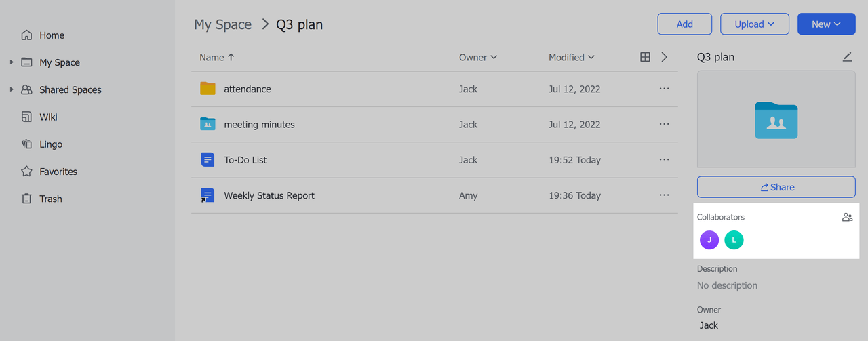The height and width of the screenshot is (341, 868).
Task: Collapse the details panel with right chevron
Action: [664, 58]
